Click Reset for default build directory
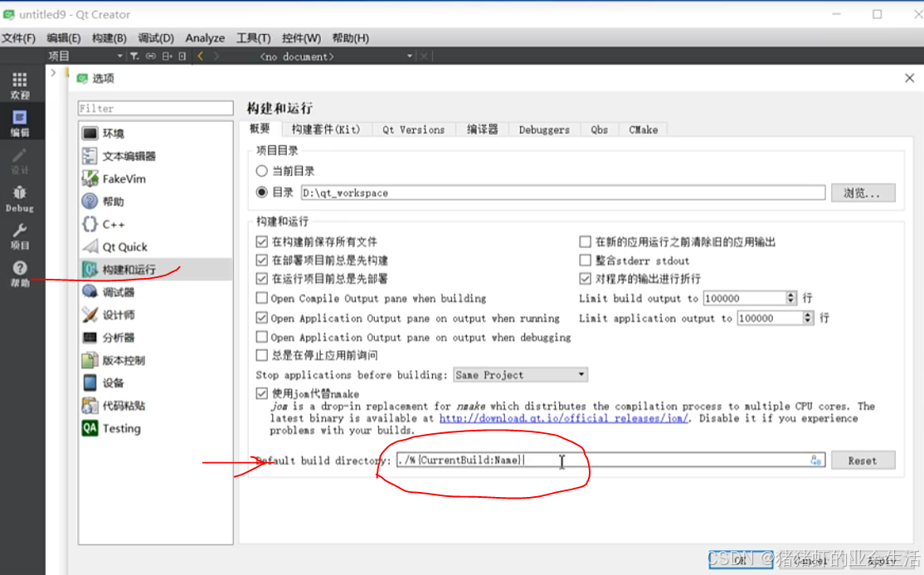The height and width of the screenshot is (575, 924). point(863,460)
